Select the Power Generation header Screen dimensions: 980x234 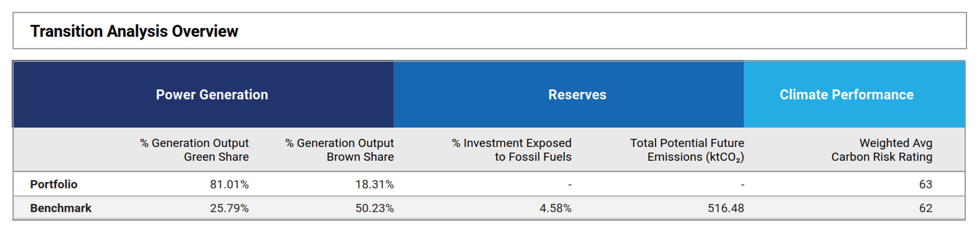[x=212, y=94]
